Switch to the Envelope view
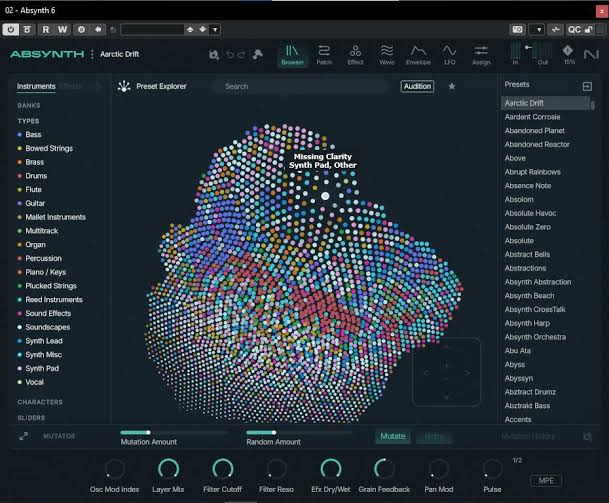The width and height of the screenshot is (609, 503). click(418, 55)
